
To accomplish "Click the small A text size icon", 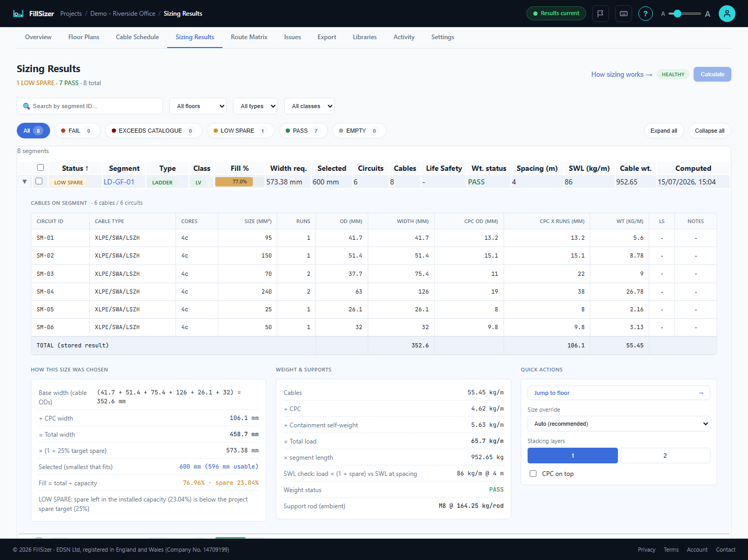I will click(x=663, y=14).
